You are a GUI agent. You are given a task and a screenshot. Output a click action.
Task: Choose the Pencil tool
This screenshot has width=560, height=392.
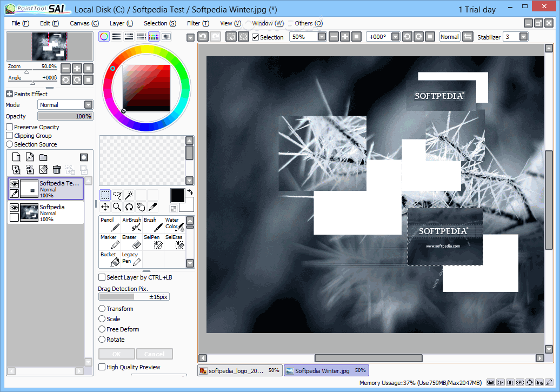pyautogui.click(x=110, y=224)
